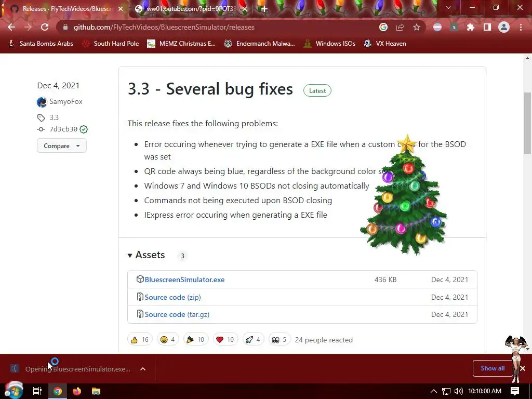532x399 pixels.
Task: Open the Compare dropdown
Action: point(61,145)
